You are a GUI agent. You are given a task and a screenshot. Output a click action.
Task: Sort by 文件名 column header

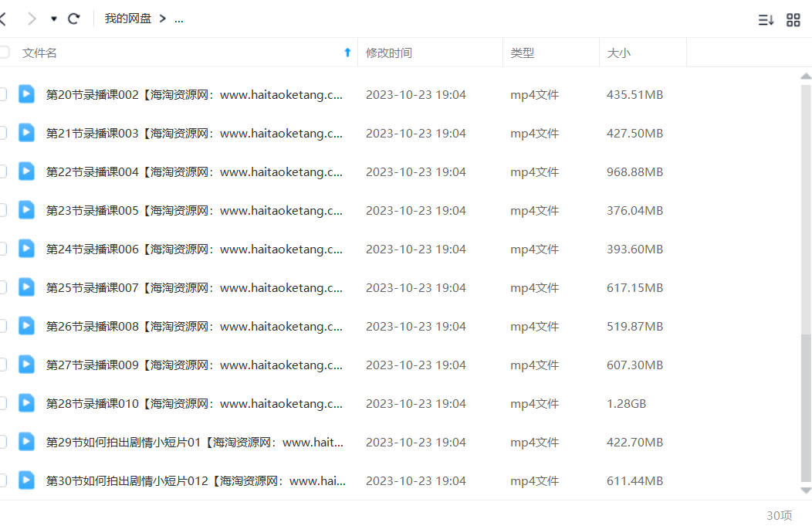[39, 53]
